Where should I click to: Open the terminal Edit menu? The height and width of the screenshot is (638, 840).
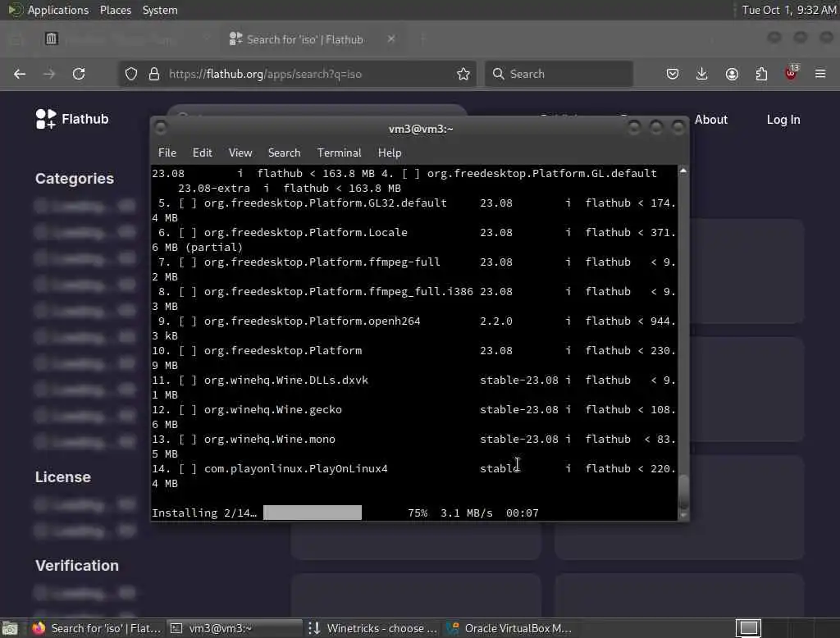[x=202, y=153]
